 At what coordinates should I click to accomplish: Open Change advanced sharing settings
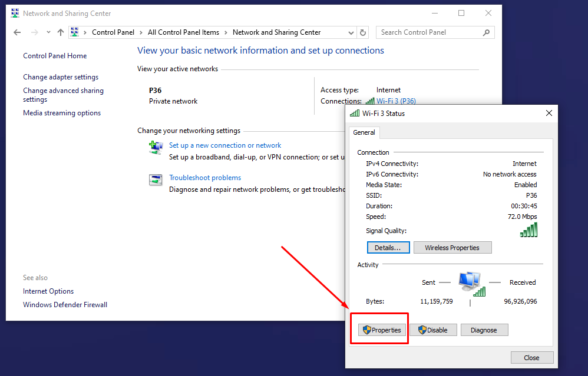(x=63, y=95)
